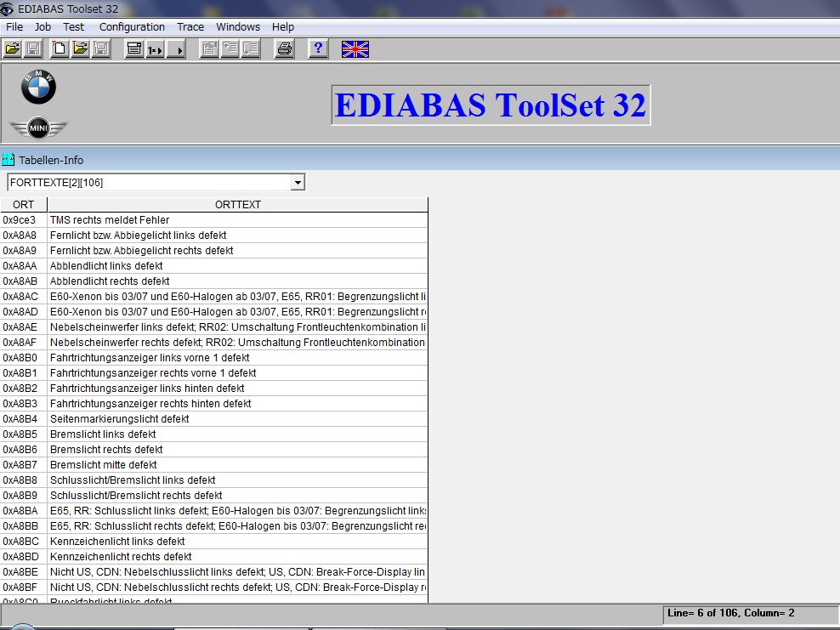Select 'Fernlicht bzw. Abbiegelicht rechts defekt' row

(x=238, y=251)
